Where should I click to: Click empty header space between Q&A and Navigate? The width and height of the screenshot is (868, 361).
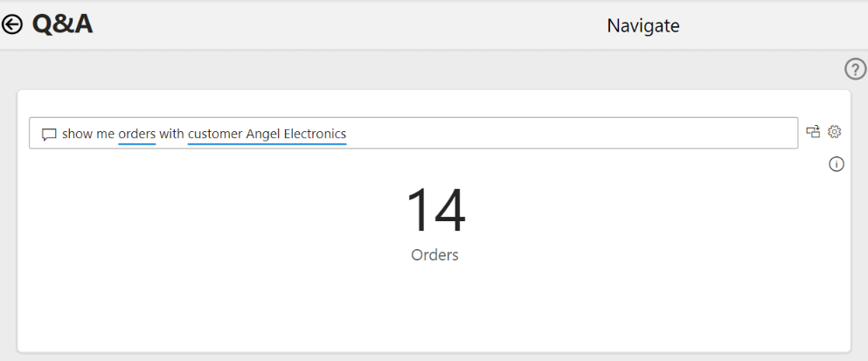(349, 25)
